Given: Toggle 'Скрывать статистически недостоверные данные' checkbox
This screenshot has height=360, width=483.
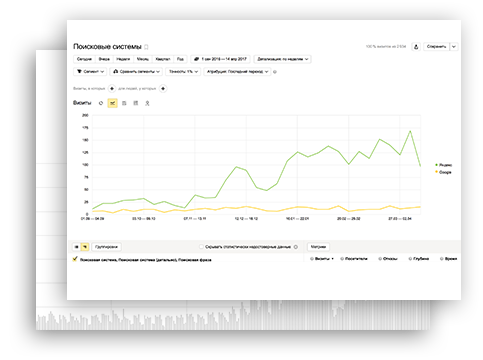Looking at the screenshot, I should (x=201, y=247).
